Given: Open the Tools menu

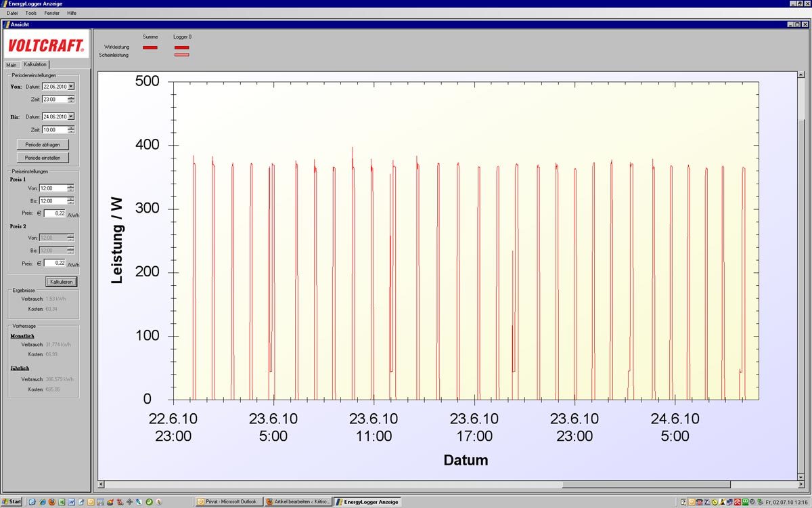Looking at the screenshot, I should pyautogui.click(x=31, y=13).
